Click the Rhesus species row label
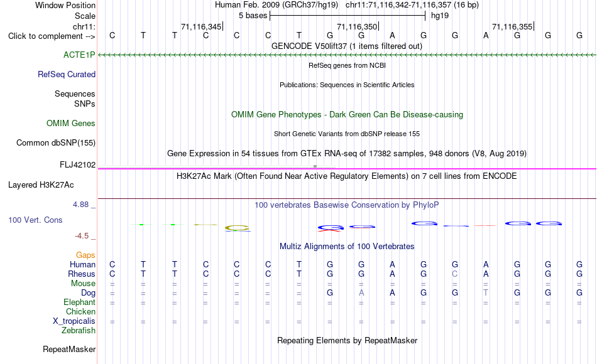 [x=82, y=274]
